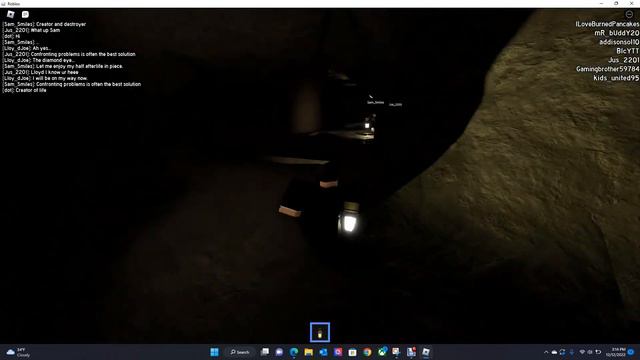
Task: Select player mR_bUddY20 in the player list
Action: click(x=616, y=33)
